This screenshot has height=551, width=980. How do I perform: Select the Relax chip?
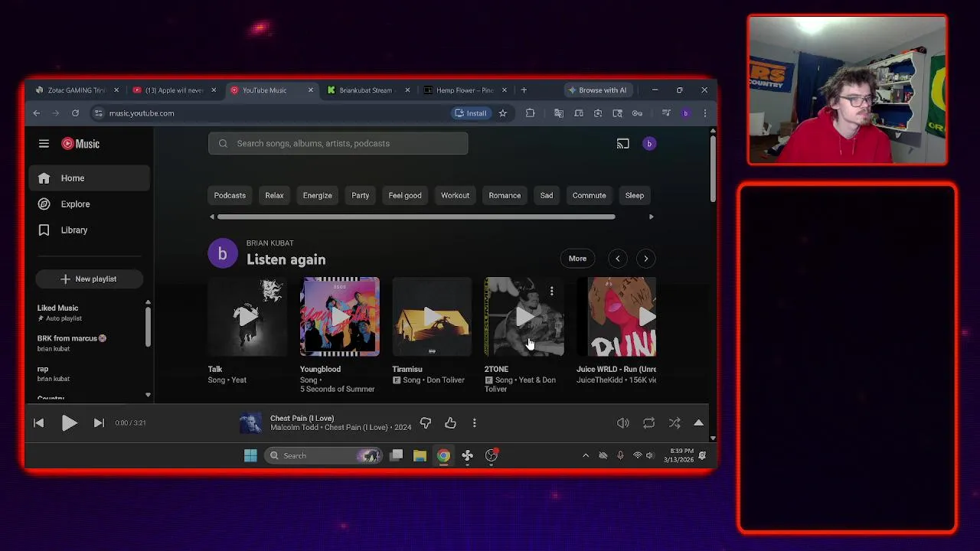274,195
